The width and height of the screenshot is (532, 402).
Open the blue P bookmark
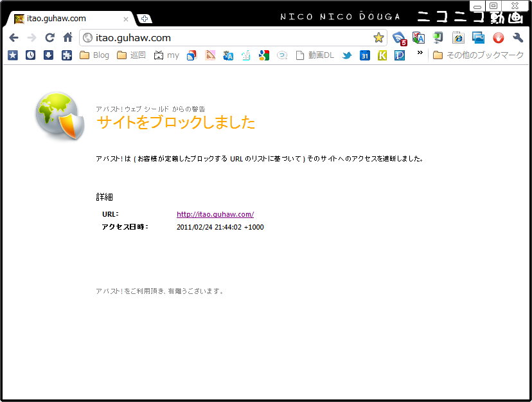coord(400,55)
